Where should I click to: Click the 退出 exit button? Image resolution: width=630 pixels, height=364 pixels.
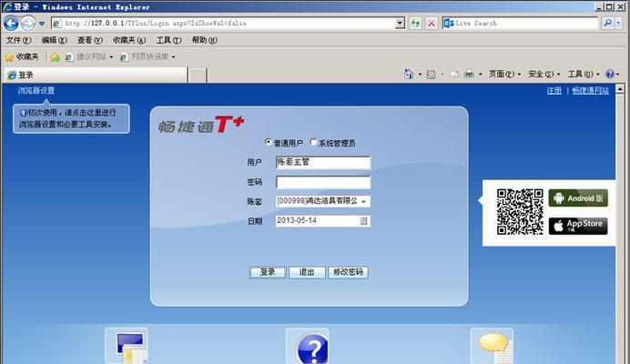click(x=307, y=272)
